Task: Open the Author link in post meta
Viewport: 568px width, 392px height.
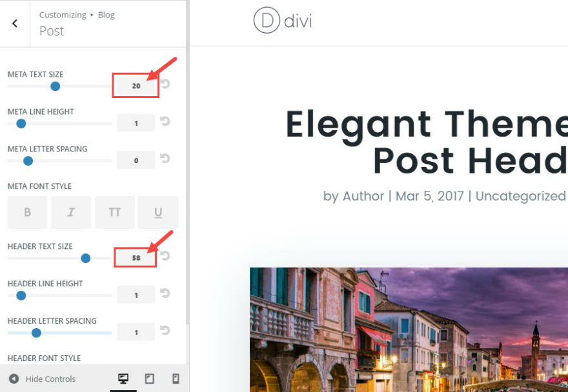Action: point(363,196)
